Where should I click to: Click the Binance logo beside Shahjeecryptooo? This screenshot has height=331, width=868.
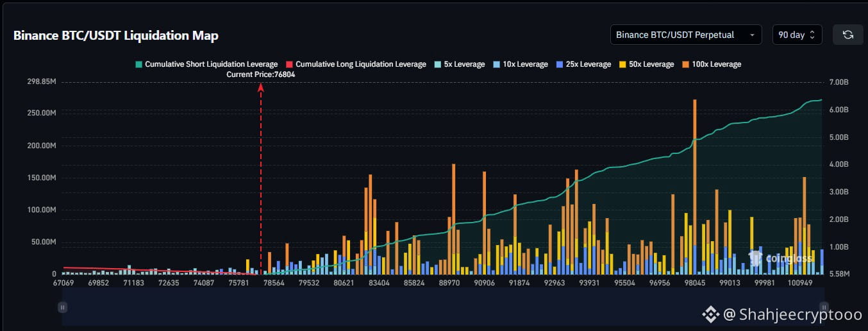710,314
